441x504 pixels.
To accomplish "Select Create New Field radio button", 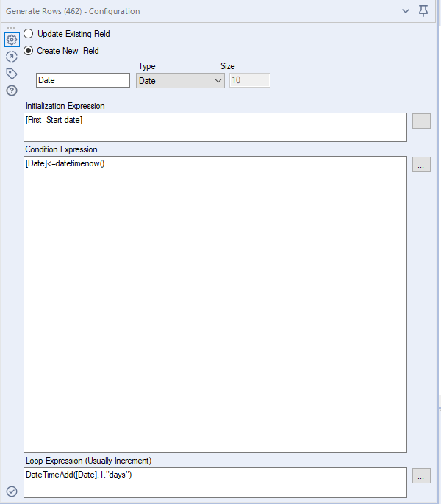I will tap(28, 51).
